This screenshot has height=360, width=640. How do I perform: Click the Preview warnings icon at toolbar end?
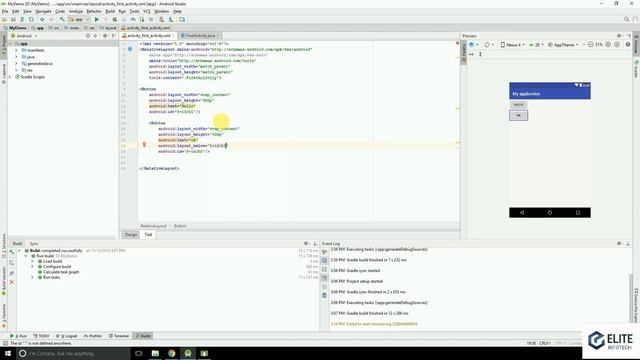[x=628, y=44]
